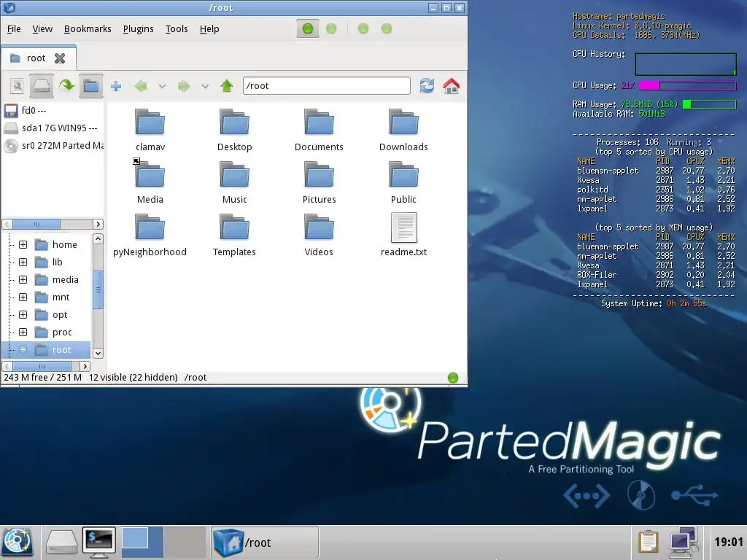Toggle the third green circle in menubar

(363, 28)
